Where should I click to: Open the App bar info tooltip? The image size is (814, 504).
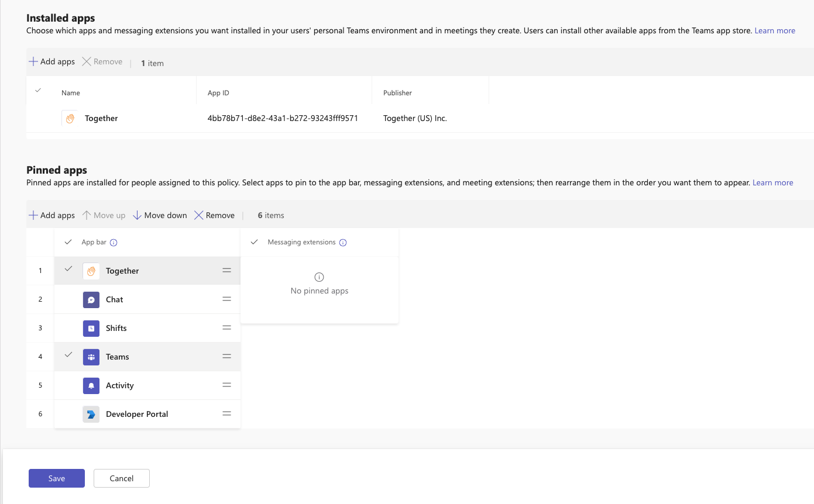(x=114, y=242)
